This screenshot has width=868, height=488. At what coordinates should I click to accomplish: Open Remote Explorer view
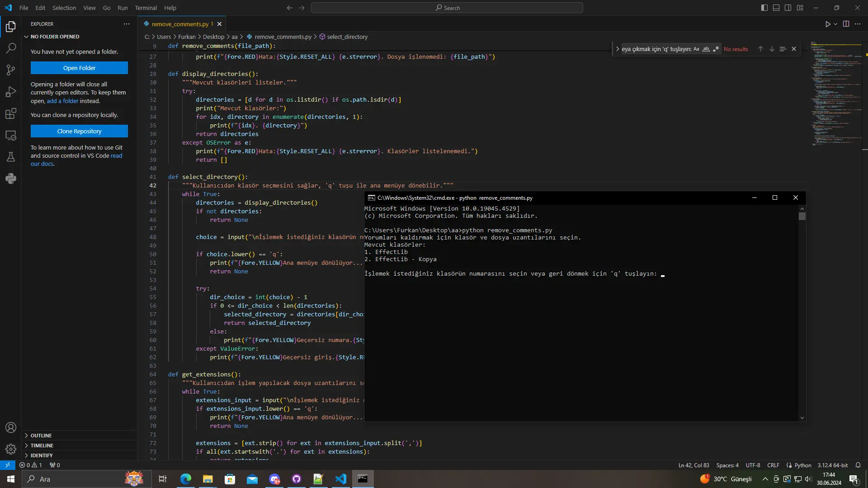(x=11, y=135)
